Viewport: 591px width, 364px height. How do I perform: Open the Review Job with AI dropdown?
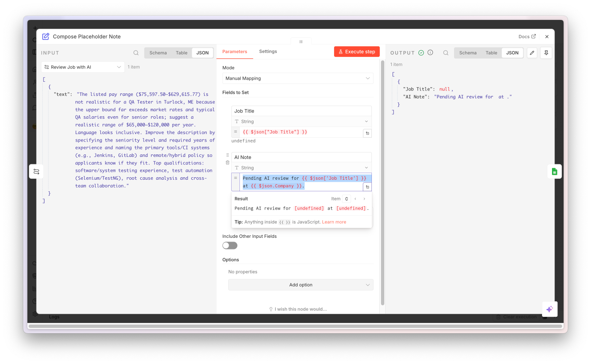click(x=83, y=67)
